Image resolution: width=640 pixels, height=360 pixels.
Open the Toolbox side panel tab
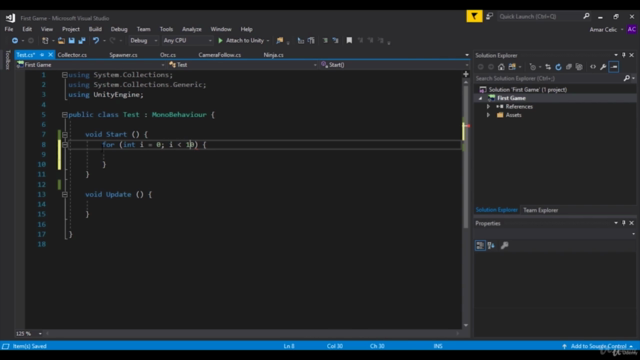[x=8, y=60]
